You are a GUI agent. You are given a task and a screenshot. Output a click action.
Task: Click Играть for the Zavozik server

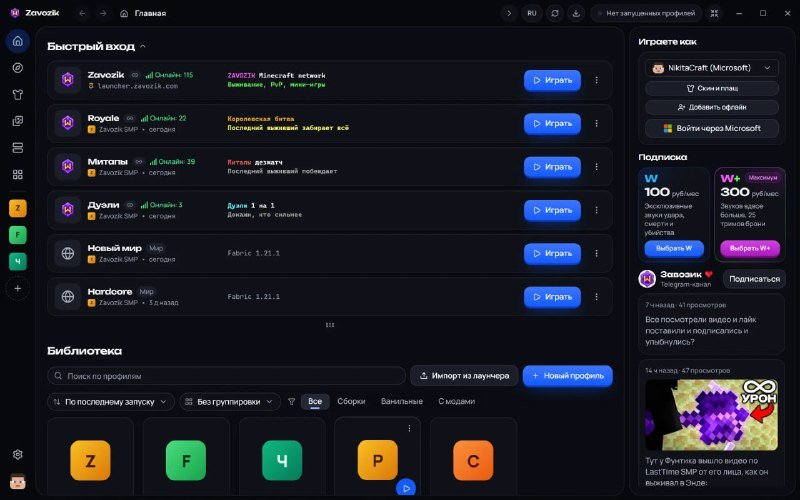coord(553,80)
